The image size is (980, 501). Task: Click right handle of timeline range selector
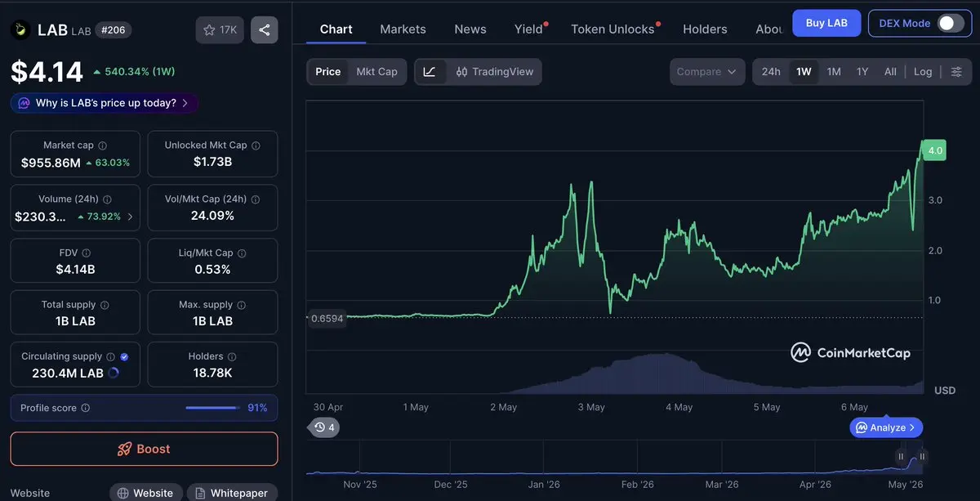pyautogui.click(x=922, y=457)
